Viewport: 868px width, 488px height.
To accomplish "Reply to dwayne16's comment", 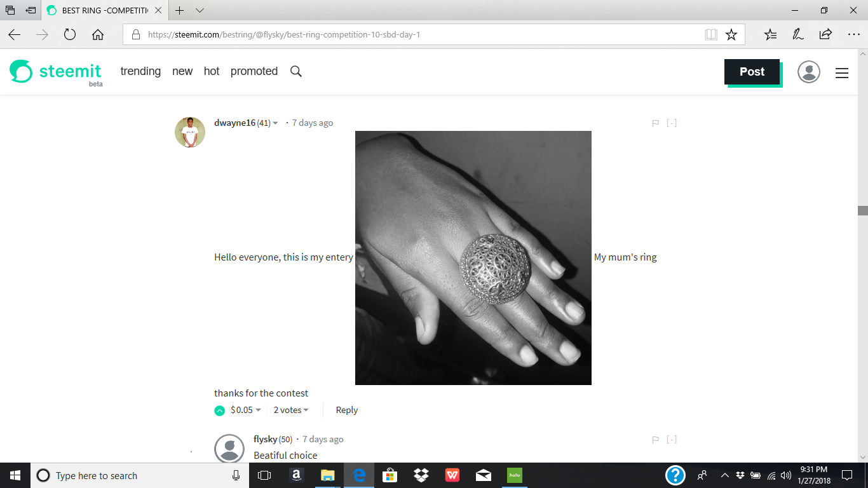I will point(346,410).
